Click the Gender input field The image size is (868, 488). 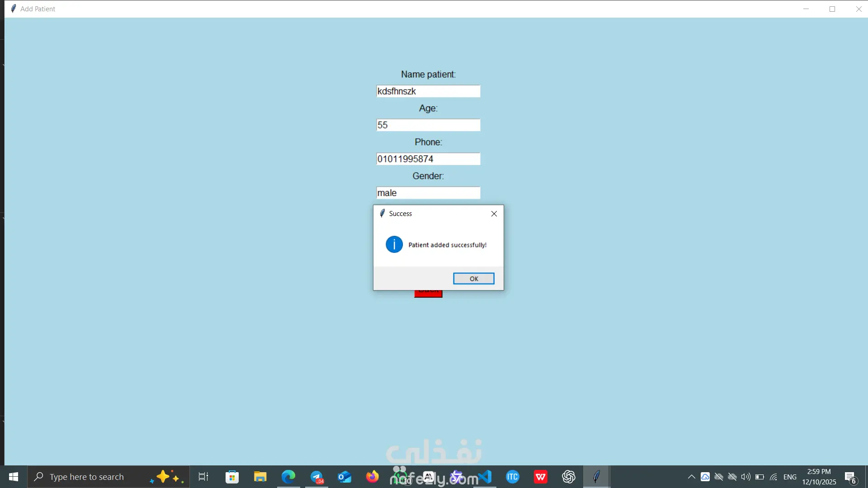click(x=428, y=193)
